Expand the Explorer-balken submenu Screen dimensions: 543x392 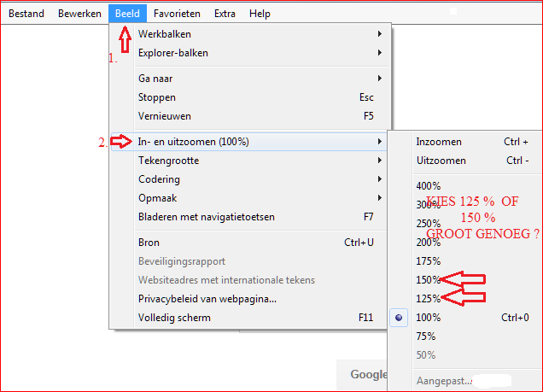(172, 53)
